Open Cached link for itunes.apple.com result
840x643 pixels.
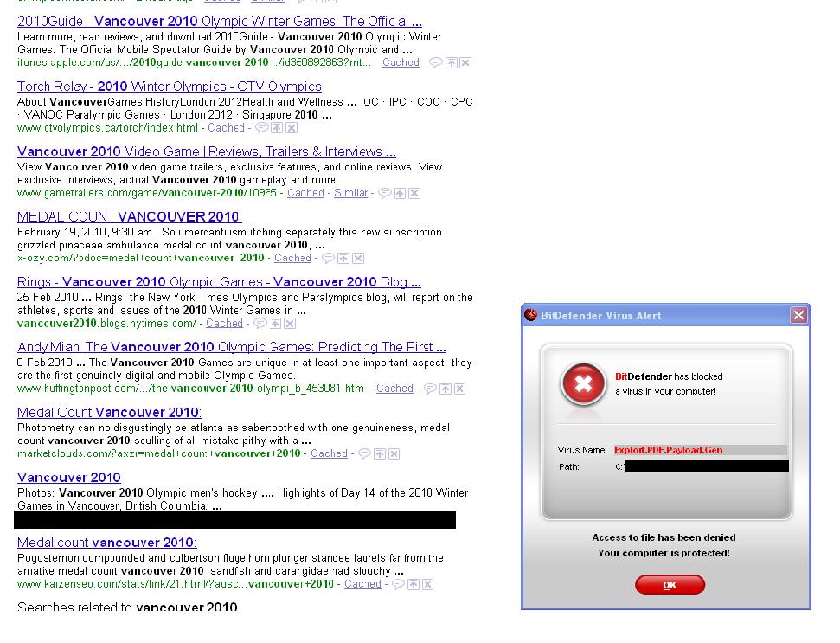(401, 62)
